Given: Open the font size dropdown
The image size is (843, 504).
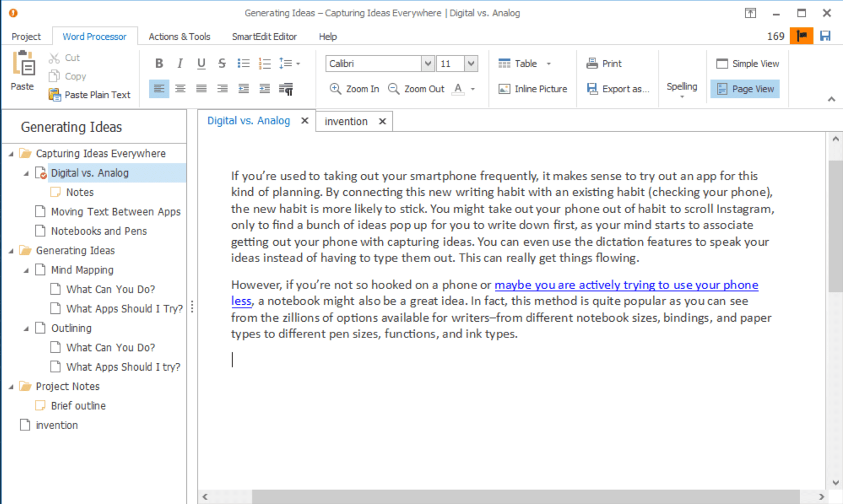Looking at the screenshot, I should 471,64.
